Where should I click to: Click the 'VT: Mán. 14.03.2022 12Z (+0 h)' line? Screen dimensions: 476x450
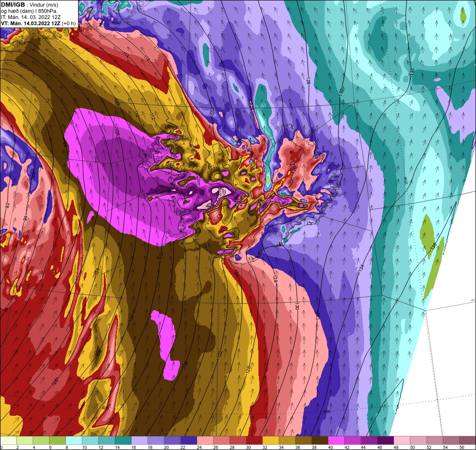coord(38,23)
